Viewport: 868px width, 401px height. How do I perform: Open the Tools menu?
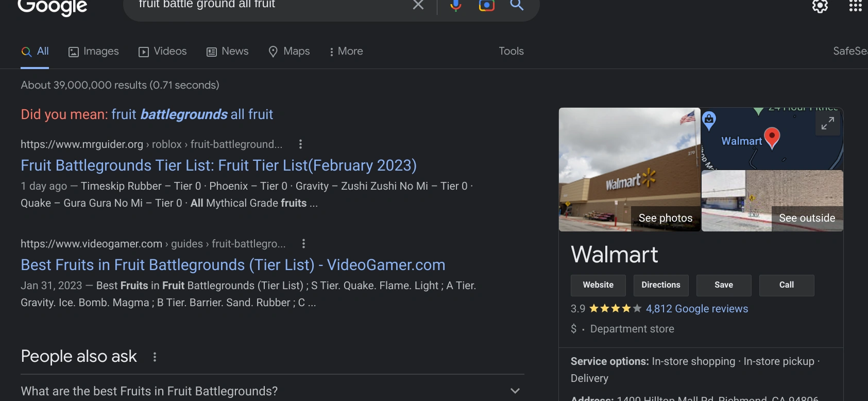[511, 52]
